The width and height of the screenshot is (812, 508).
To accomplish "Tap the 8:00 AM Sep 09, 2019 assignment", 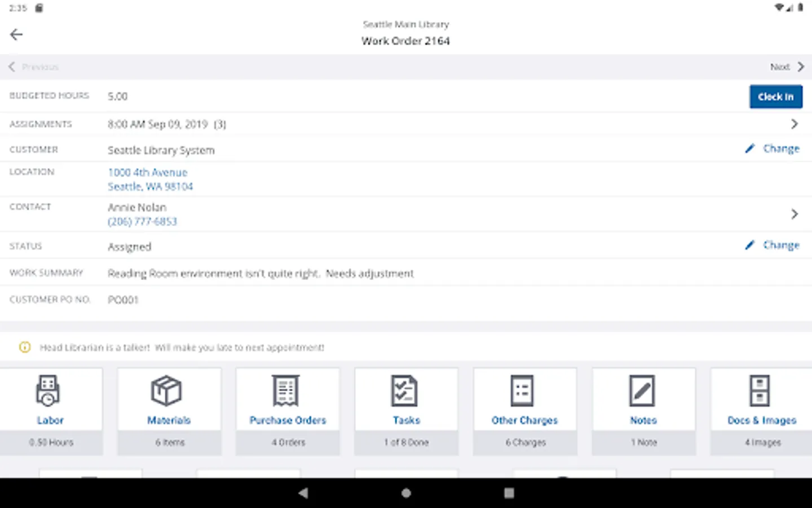I will (x=167, y=124).
